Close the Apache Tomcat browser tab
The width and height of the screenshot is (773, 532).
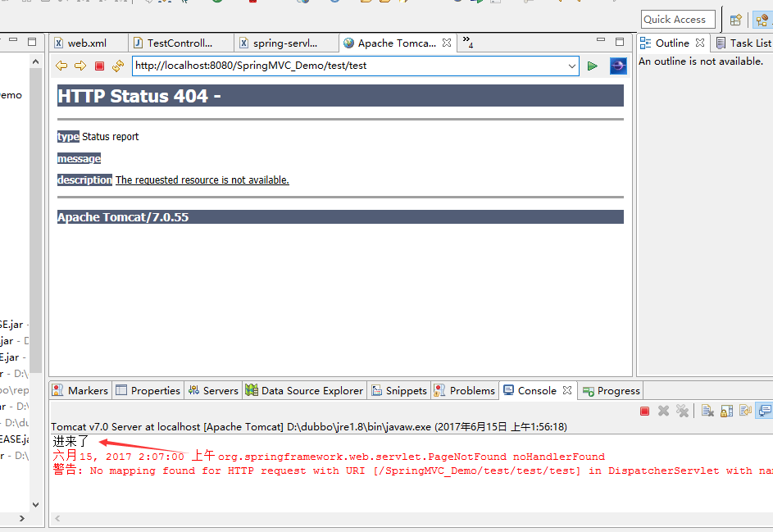(447, 43)
